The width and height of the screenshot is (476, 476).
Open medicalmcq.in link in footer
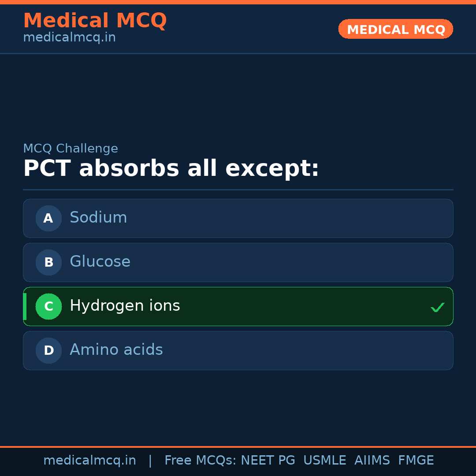pyautogui.click(x=89, y=461)
